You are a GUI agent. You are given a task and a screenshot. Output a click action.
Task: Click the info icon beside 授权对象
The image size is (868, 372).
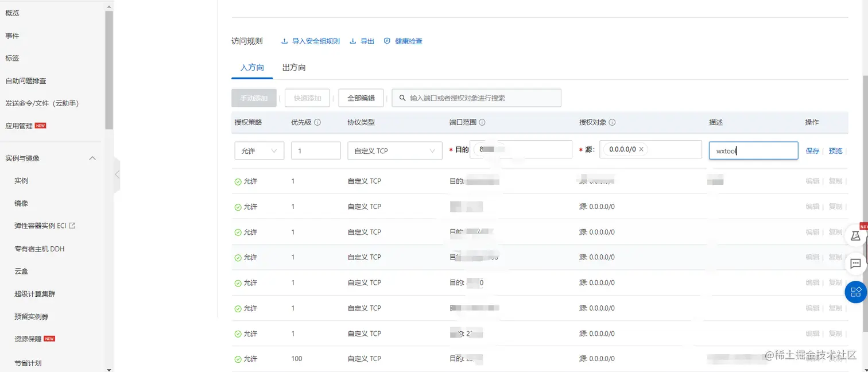[x=612, y=123]
